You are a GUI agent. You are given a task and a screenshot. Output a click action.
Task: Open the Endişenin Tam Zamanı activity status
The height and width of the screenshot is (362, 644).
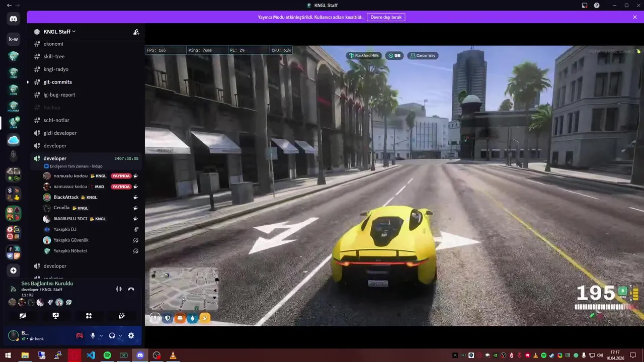[x=73, y=166]
